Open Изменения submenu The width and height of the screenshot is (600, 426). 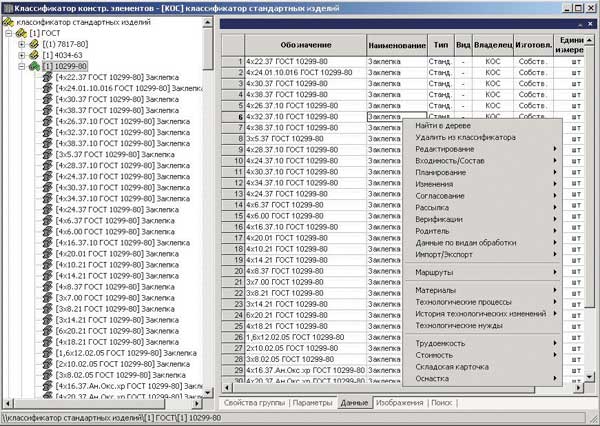(x=483, y=184)
